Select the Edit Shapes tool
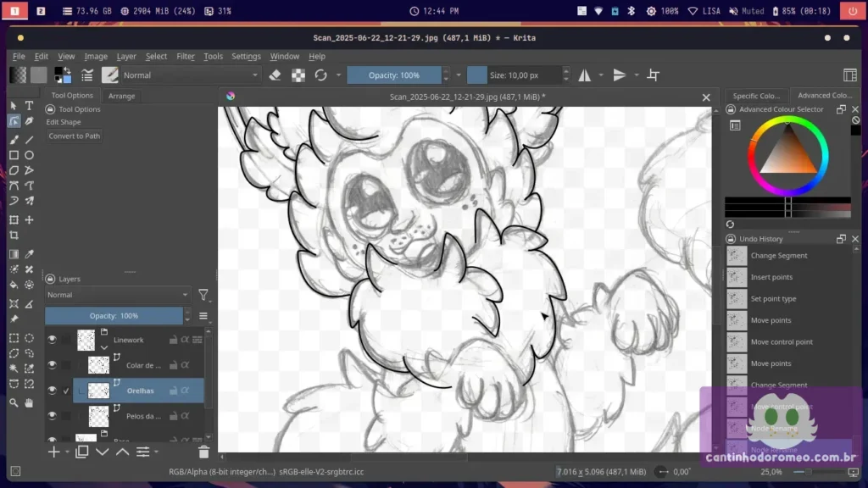Image resolution: width=868 pixels, height=488 pixels. click(x=14, y=121)
